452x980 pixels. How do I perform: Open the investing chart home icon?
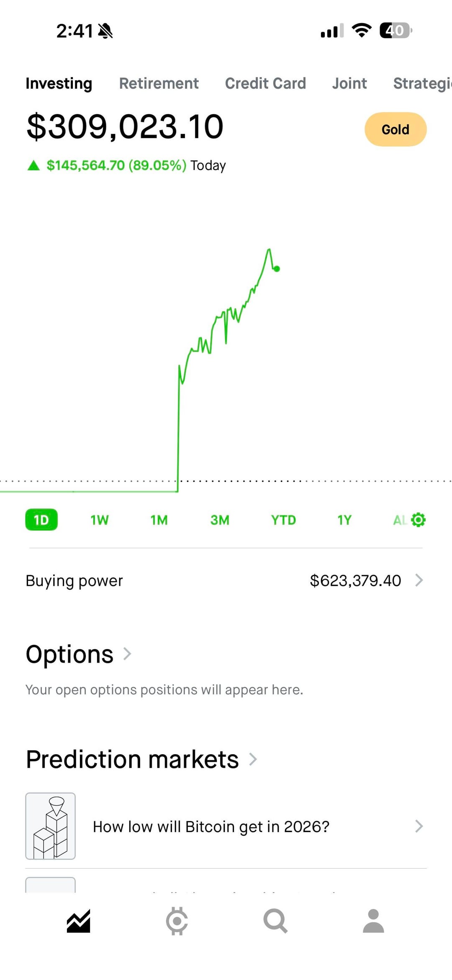click(x=78, y=921)
